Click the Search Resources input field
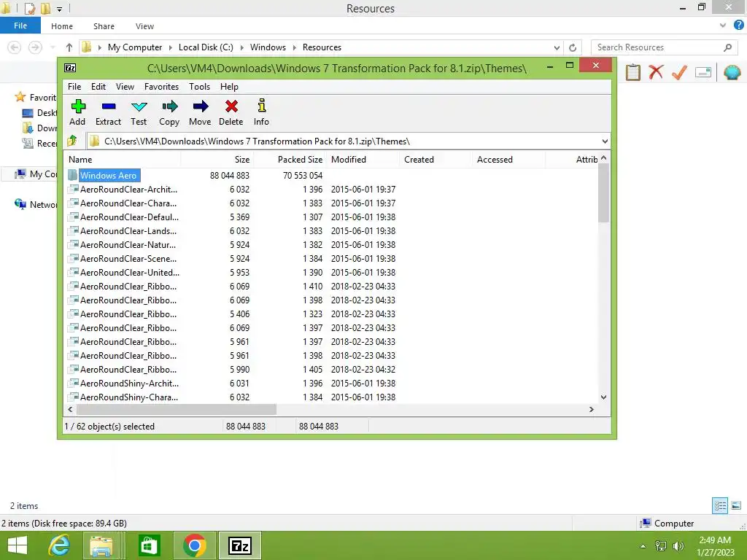The width and height of the screenshot is (747, 560). pos(657,47)
